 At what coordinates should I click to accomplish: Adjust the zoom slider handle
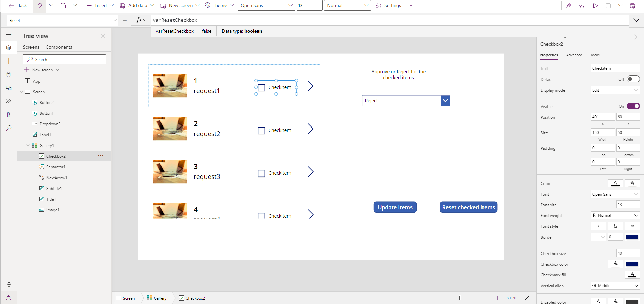(x=460, y=298)
